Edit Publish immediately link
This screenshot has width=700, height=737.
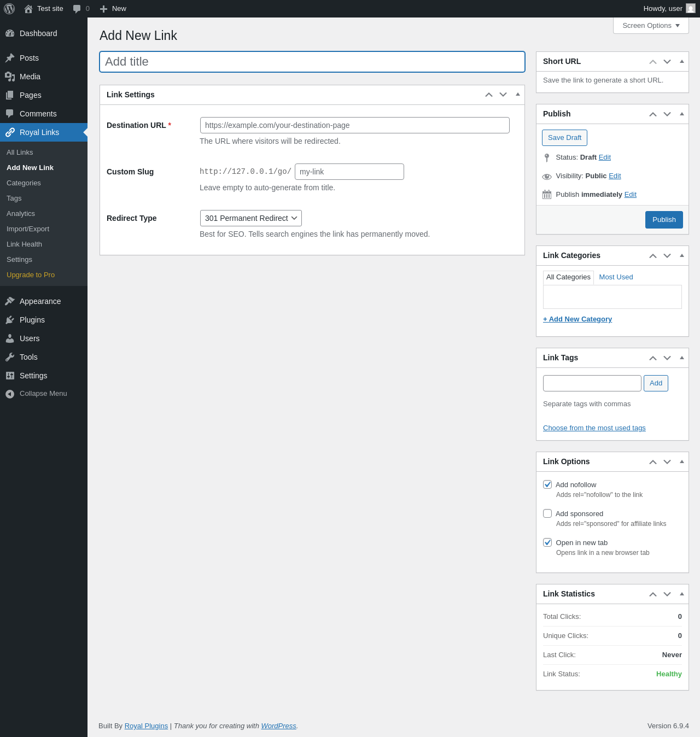pyautogui.click(x=631, y=195)
